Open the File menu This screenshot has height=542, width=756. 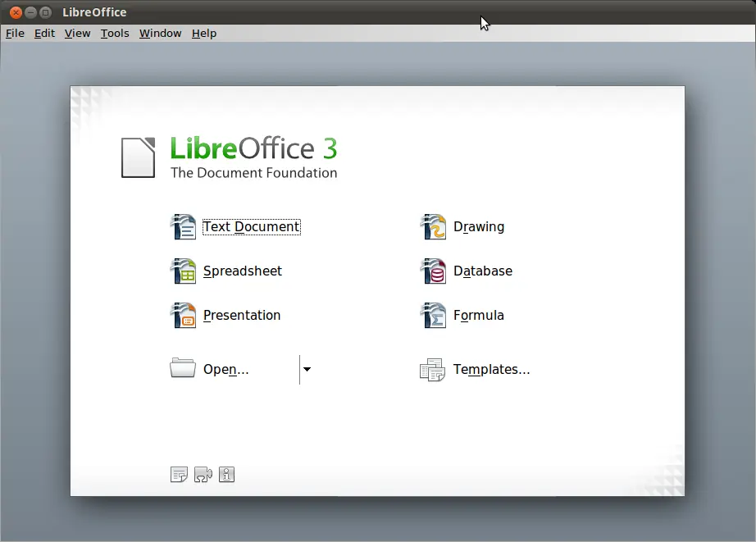(15, 34)
